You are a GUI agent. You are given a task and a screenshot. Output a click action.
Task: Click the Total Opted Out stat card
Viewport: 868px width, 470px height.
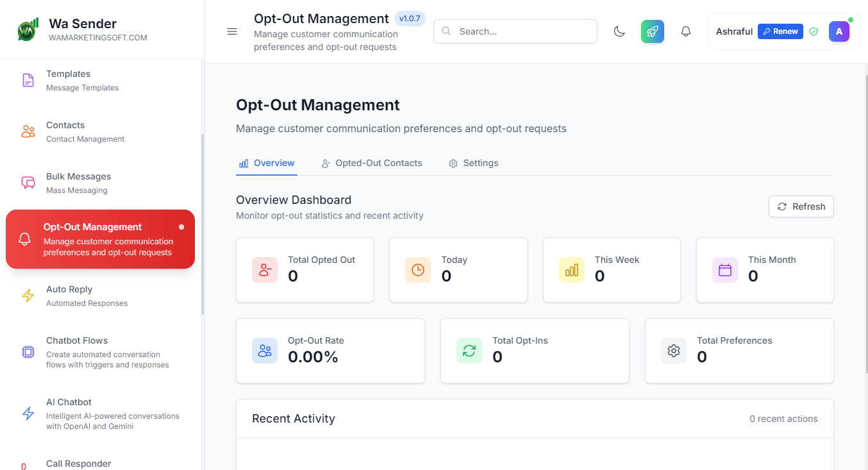click(305, 270)
